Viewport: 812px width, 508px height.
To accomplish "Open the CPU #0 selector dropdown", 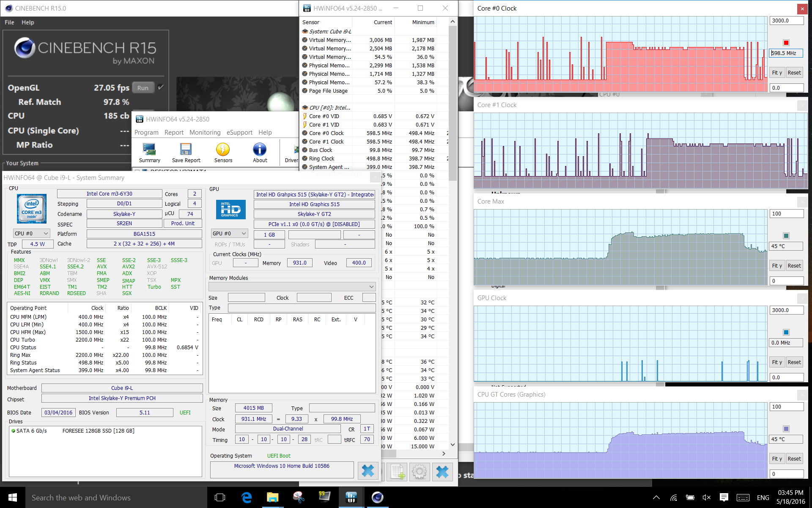I will click(32, 234).
